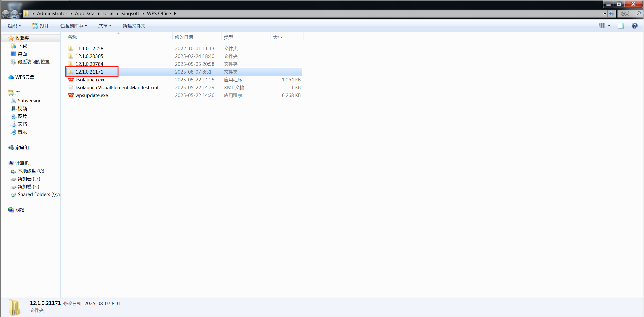Open 新加卷 (D:)

coord(29,179)
